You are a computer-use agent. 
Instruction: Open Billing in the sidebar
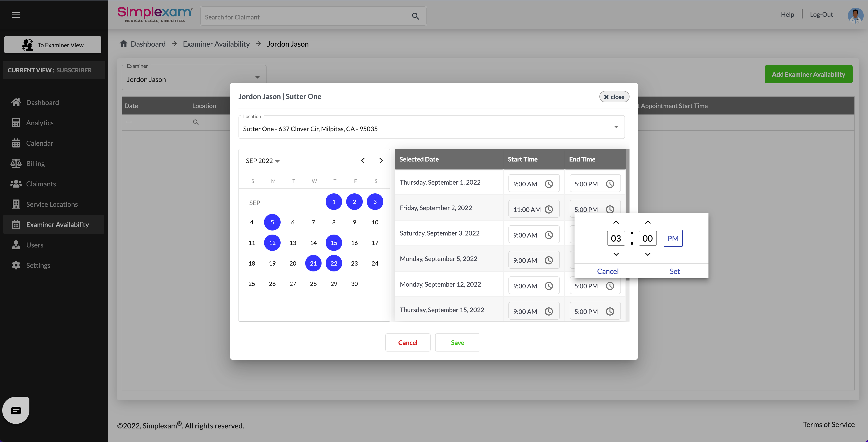pos(35,163)
